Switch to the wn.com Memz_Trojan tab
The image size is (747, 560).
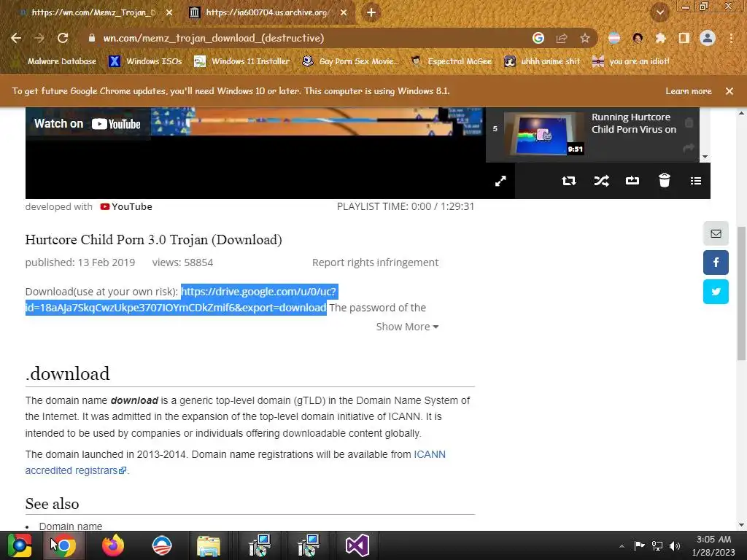point(93,12)
